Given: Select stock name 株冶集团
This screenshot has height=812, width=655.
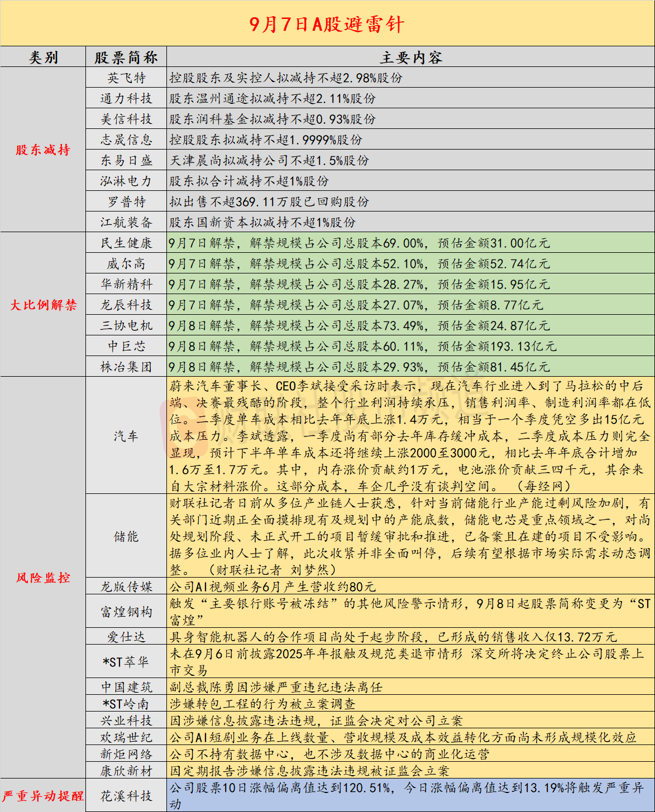Looking at the screenshot, I should coord(126,367).
